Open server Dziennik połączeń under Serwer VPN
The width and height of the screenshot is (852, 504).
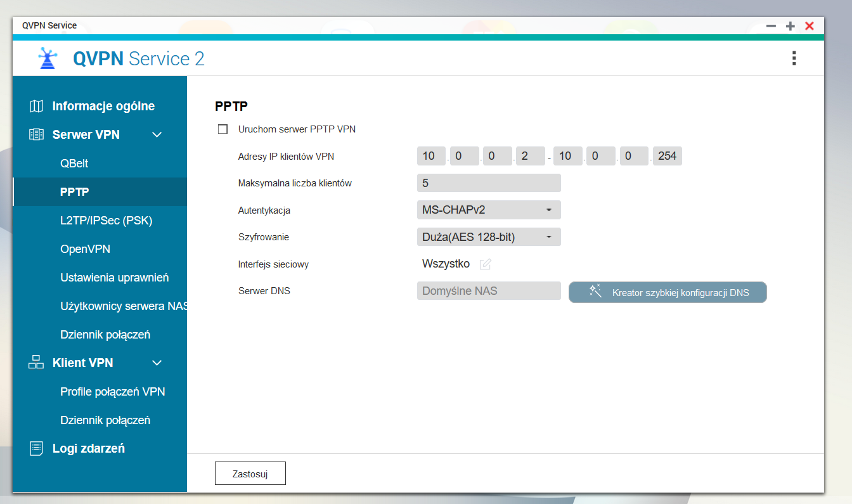(x=100, y=334)
